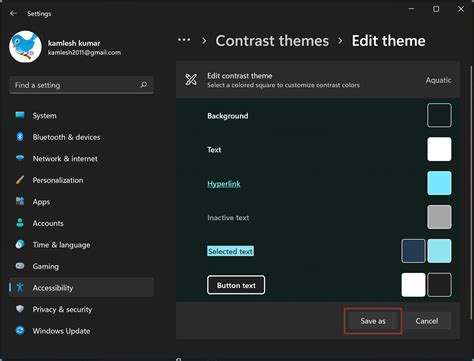Click the kamlesh2011@gmail.com email text
Viewport: 474px width, 361px height.
tap(84, 52)
